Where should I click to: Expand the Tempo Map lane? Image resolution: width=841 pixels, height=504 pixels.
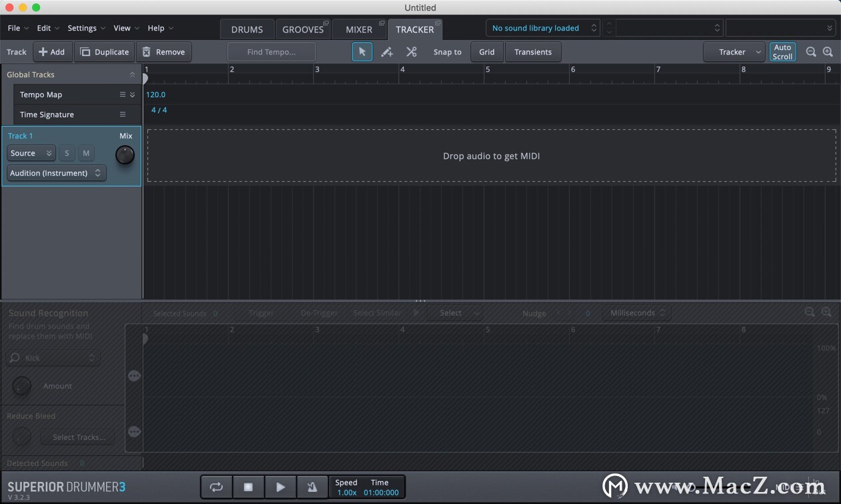[132, 95]
